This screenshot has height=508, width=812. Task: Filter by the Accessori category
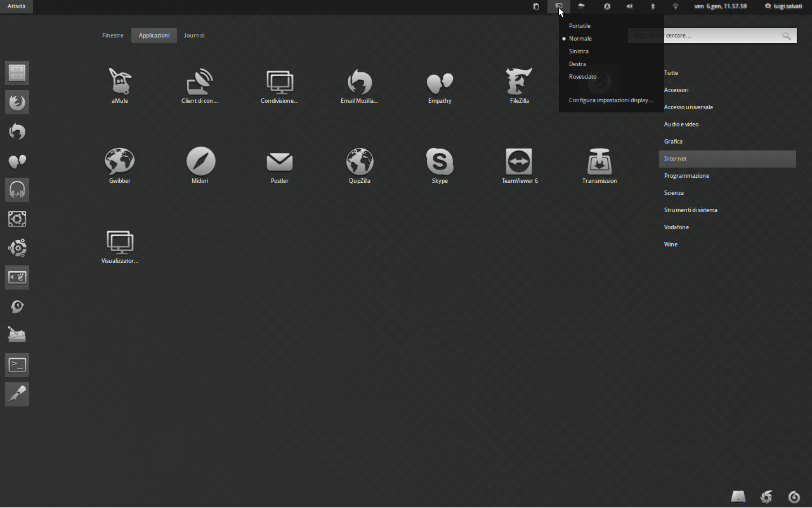point(728,90)
